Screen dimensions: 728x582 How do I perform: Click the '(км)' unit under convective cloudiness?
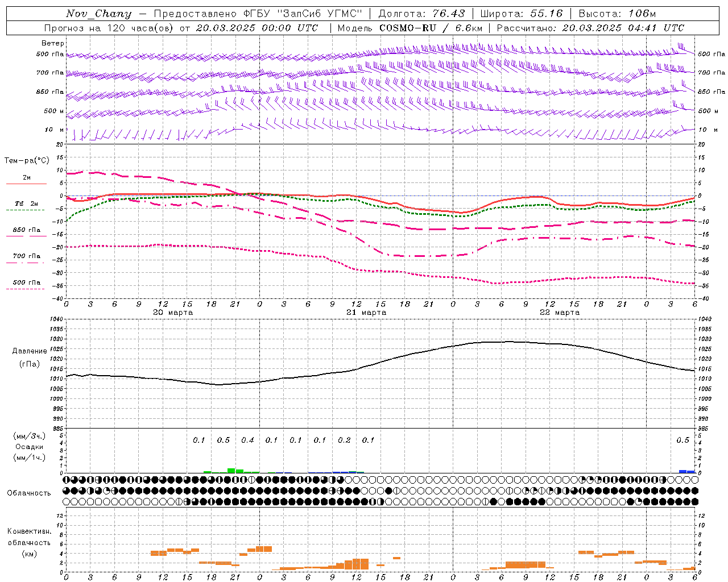30,554
